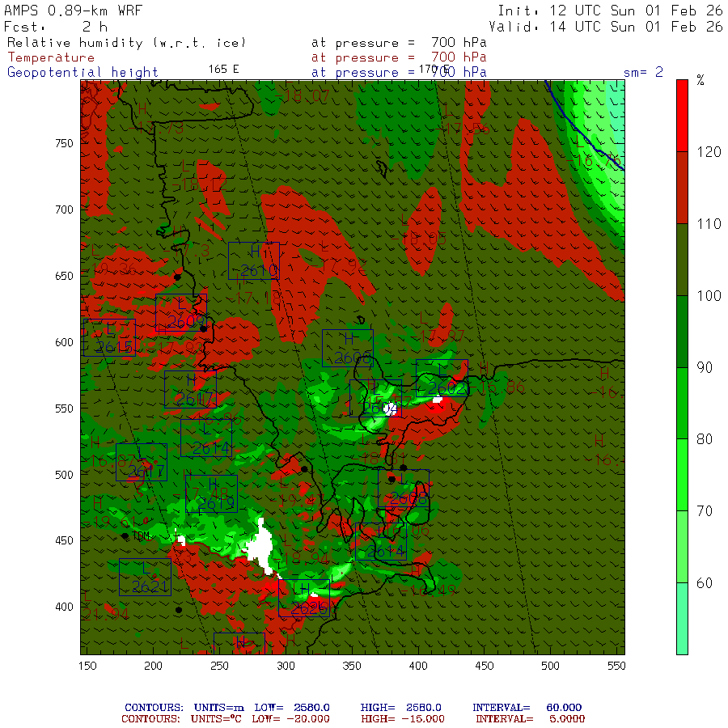Screen dimensions: 728x728
Task: Click the legend value "60"
Action: tap(705, 583)
